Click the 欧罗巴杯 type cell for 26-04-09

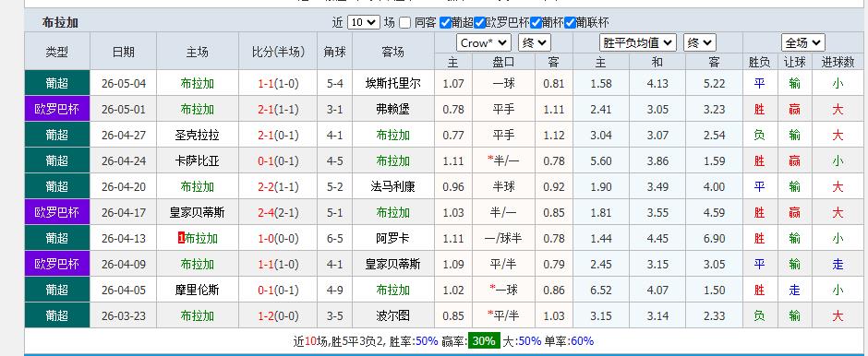(x=57, y=265)
